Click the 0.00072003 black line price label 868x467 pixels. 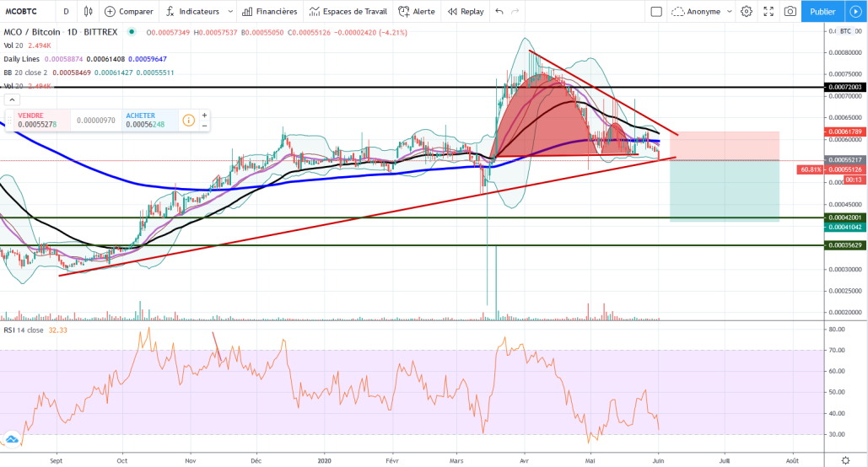tap(845, 87)
